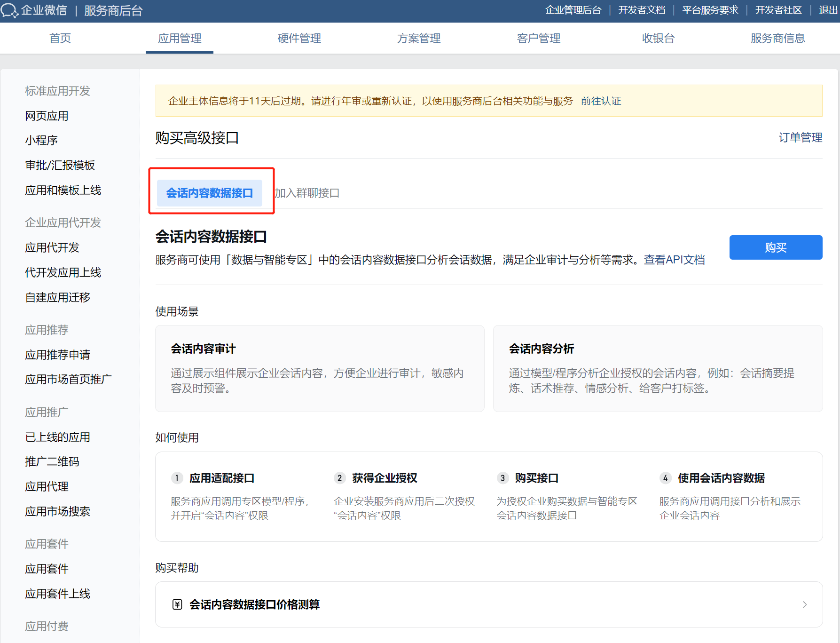Click the 前往认证 link in banner

click(x=601, y=101)
